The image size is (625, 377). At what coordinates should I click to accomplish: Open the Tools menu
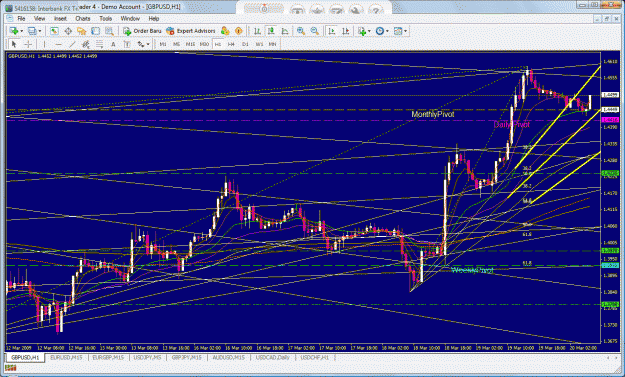(106, 19)
